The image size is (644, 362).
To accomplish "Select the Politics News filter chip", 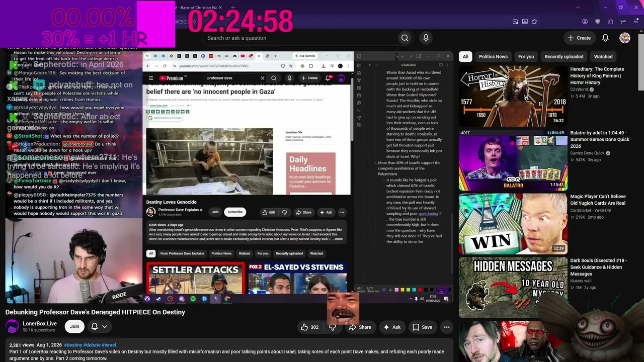I will [493, 57].
